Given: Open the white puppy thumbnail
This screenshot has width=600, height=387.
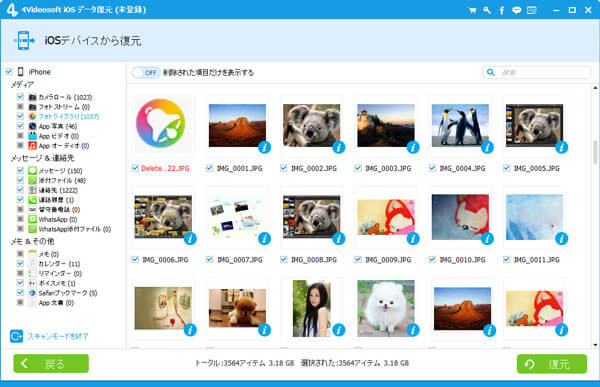Looking at the screenshot, I should [x=386, y=308].
